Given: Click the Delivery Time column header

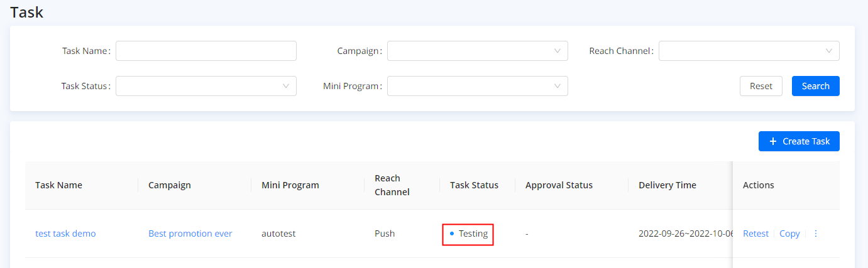Looking at the screenshot, I should [x=667, y=185].
